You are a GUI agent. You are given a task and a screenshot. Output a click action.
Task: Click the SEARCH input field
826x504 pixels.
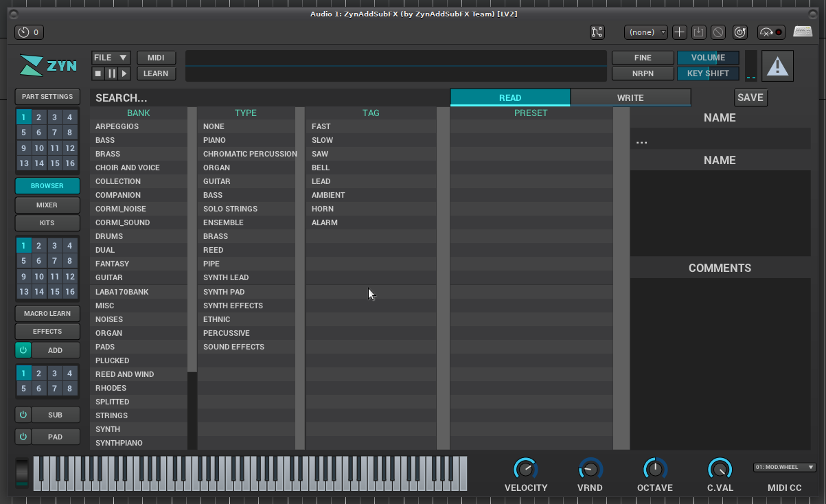pyautogui.click(x=268, y=98)
